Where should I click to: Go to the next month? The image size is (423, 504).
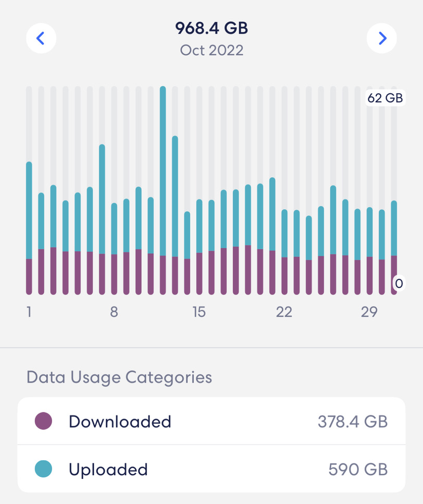click(x=382, y=38)
